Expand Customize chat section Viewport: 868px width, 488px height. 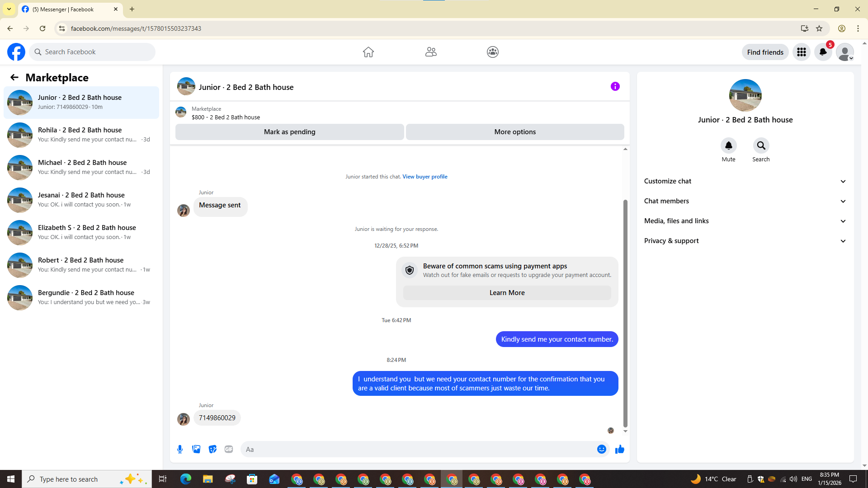click(745, 181)
